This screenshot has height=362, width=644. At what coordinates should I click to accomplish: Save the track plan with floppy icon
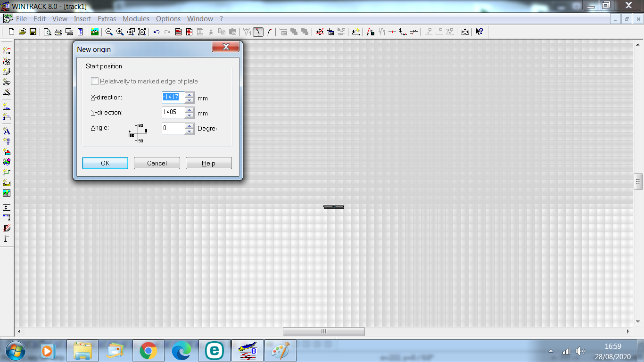(x=33, y=32)
